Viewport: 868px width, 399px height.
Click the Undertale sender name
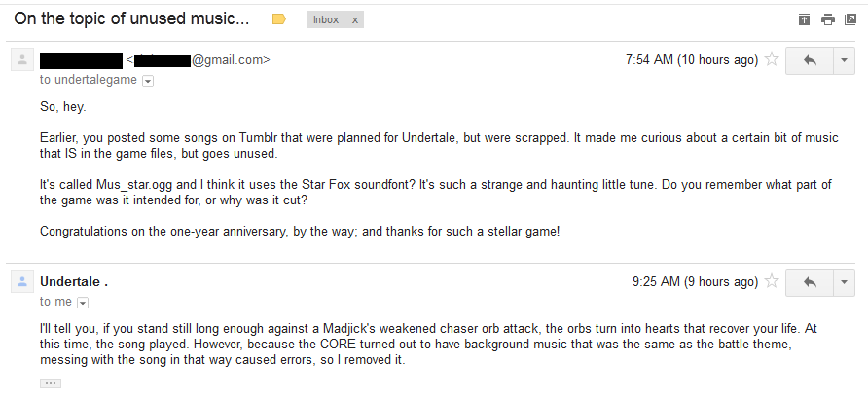(x=73, y=282)
